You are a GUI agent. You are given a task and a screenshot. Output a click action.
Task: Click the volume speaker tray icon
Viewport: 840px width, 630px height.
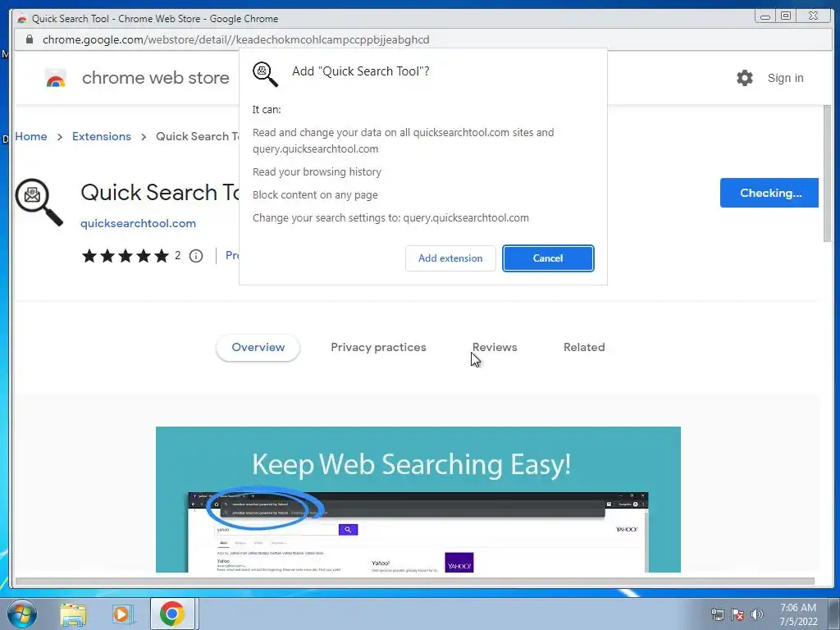pos(757,614)
